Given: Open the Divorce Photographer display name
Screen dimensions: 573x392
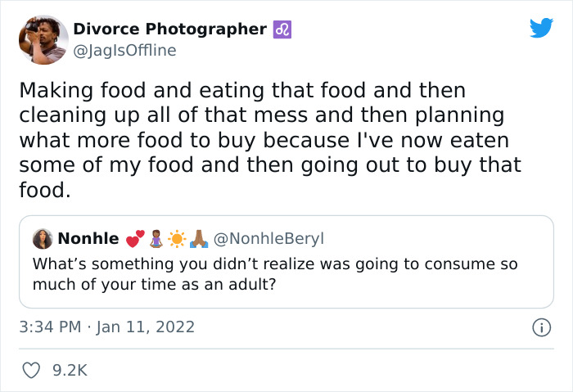Looking at the screenshot, I should click(169, 29).
